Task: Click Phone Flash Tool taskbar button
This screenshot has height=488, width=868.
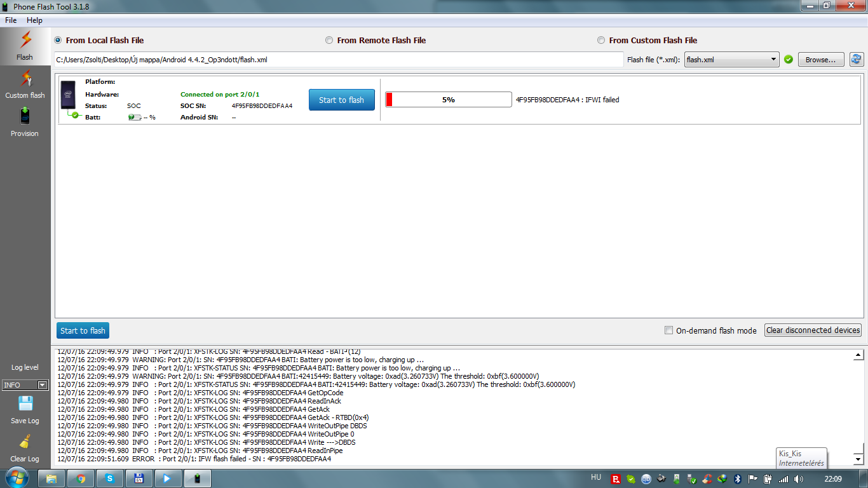Action: pos(197,478)
